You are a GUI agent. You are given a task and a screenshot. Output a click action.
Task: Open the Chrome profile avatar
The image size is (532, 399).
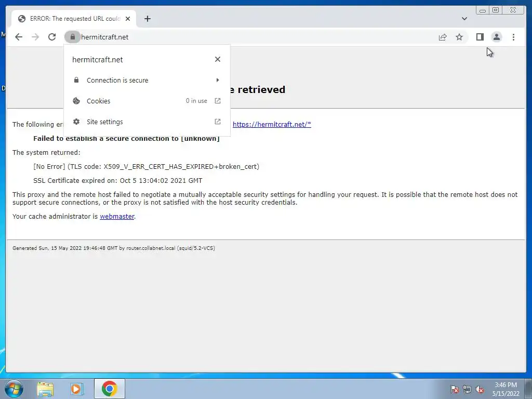[496, 37]
